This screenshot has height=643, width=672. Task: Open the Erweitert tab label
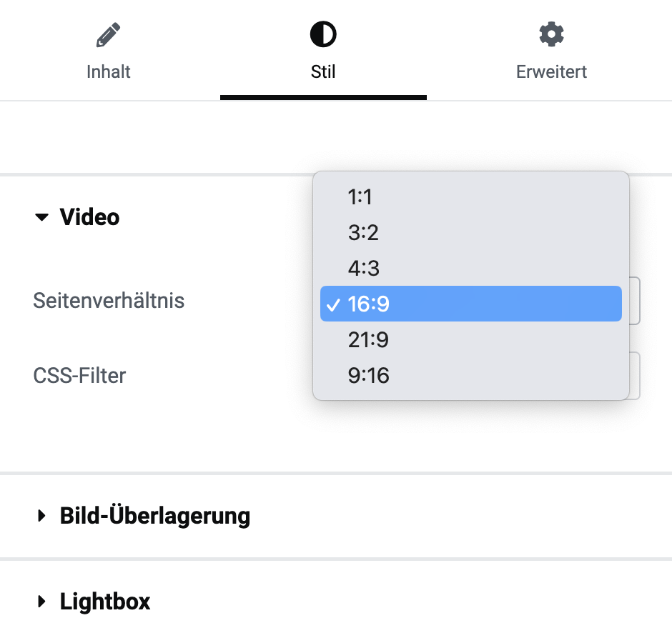(x=551, y=71)
